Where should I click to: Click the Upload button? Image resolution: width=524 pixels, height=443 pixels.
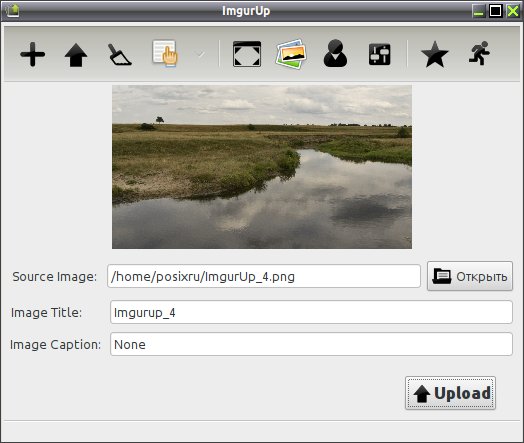[x=450, y=393]
